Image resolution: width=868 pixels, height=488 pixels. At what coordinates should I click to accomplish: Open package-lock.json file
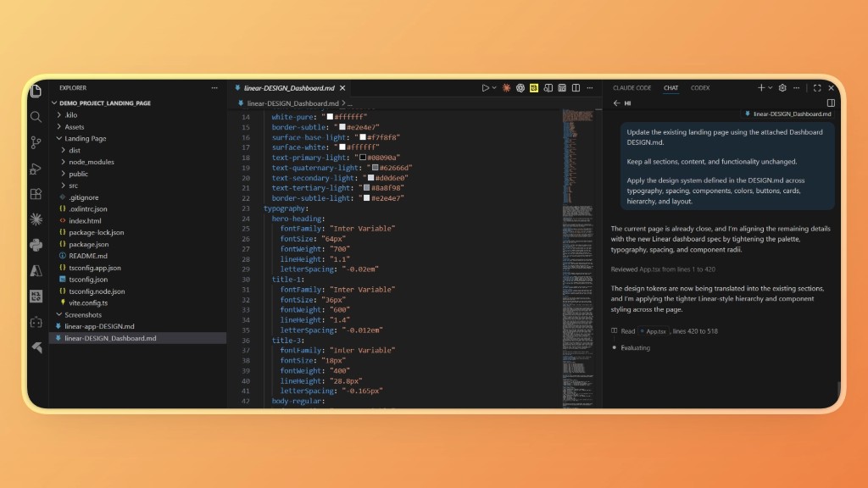pos(97,232)
